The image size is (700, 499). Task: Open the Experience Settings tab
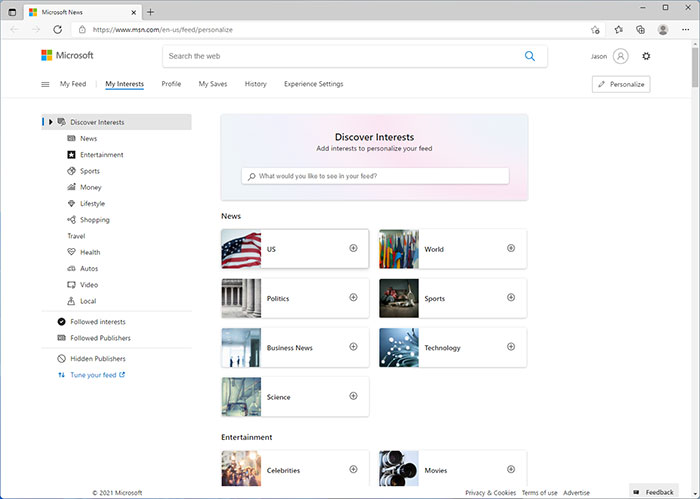(313, 84)
